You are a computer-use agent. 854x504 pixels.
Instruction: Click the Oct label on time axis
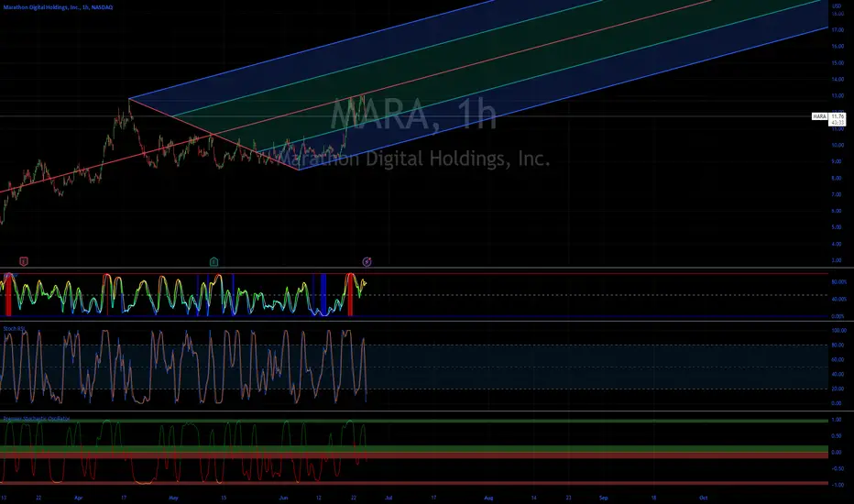tap(703, 498)
